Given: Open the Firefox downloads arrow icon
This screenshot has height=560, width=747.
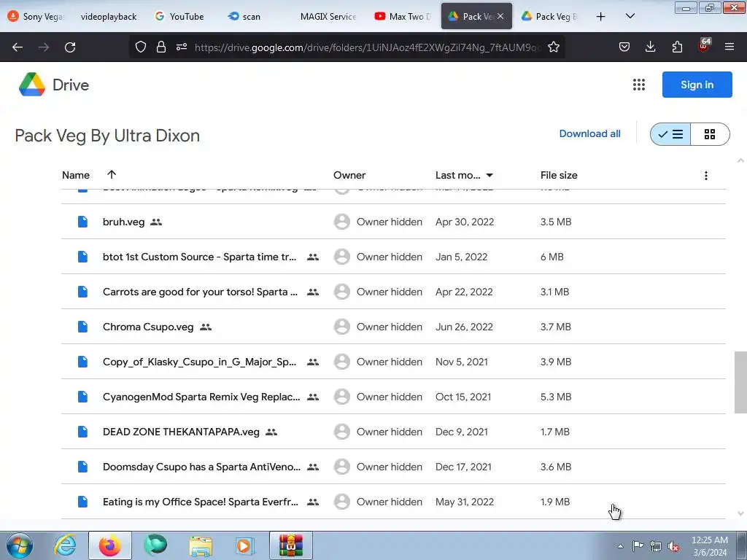Looking at the screenshot, I should point(650,47).
